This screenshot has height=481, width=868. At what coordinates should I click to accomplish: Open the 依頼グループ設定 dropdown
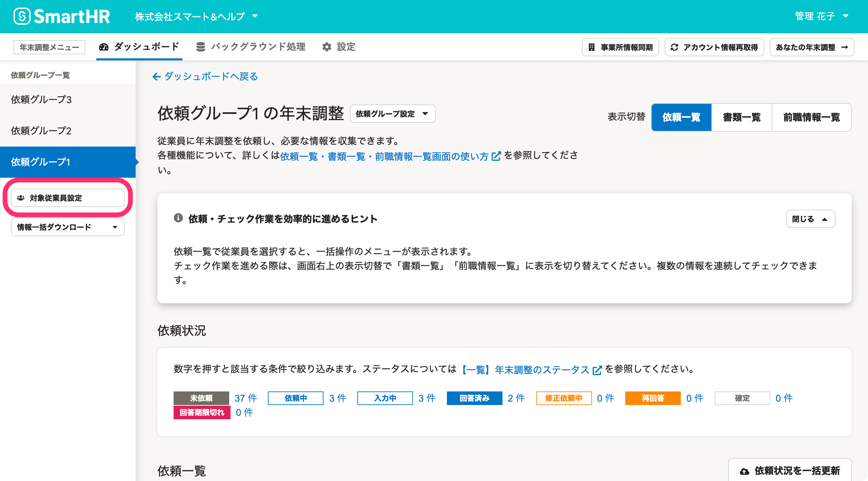click(x=393, y=114)
